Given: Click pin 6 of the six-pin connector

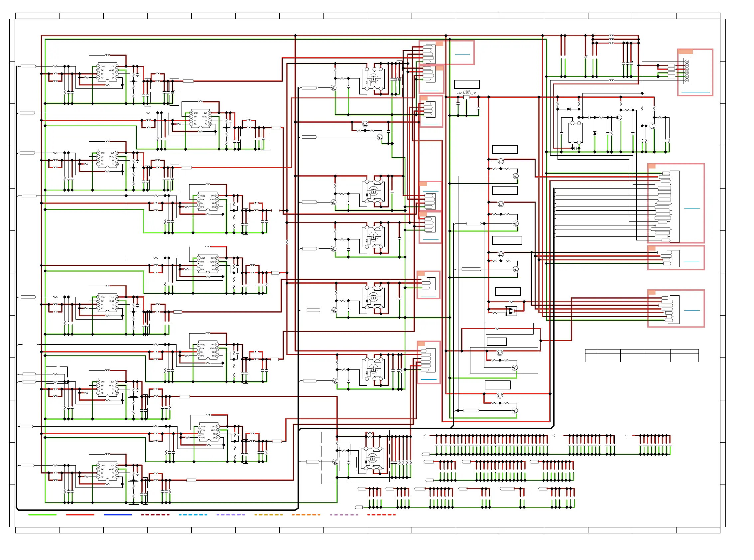Looking at the screenshot, I should click(x=687, y=62).
